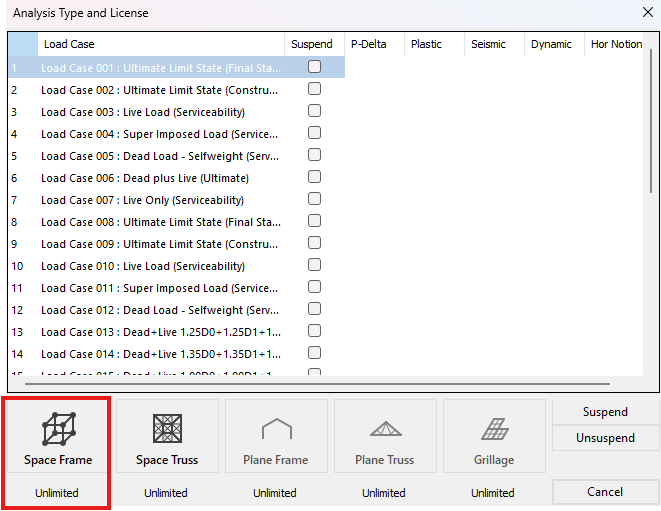Viewport: 661px width, 511px height.
Task: Tick Suspend checkbox for Load Case 002
Action: click(x=314, y=89)
